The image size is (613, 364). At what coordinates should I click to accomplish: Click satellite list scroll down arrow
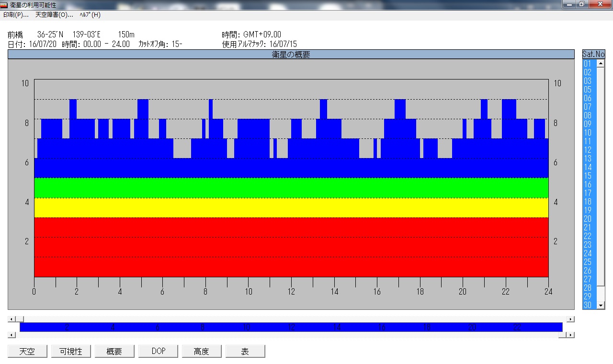(x=601, y=305)
